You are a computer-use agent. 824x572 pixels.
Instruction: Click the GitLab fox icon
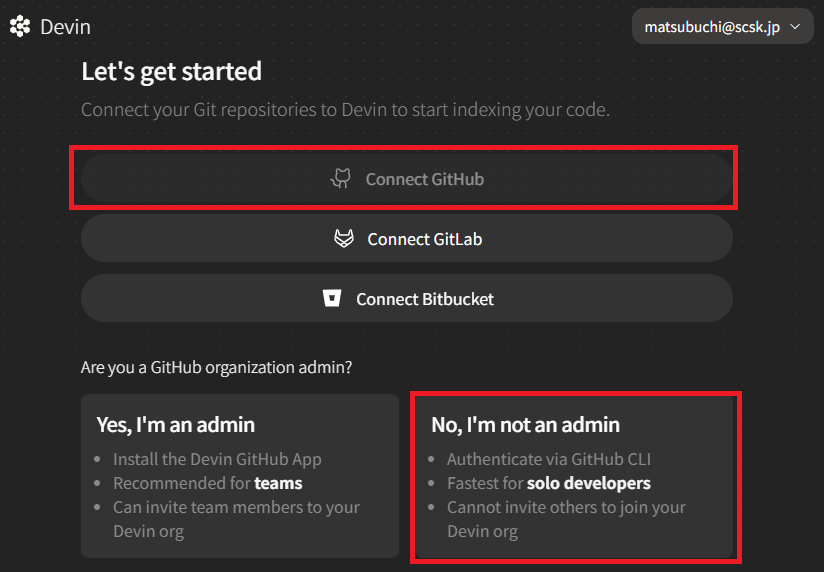pos(344,239)
